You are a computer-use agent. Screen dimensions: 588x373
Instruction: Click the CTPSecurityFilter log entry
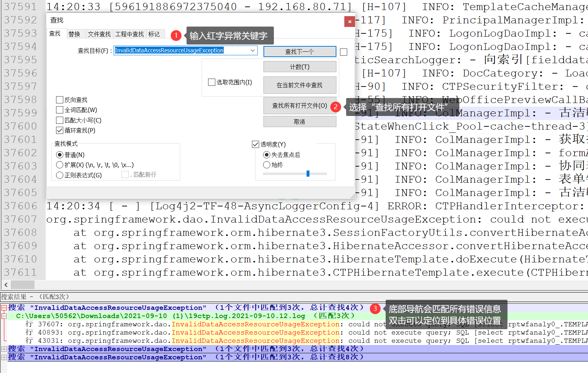(x=472, y=87)
